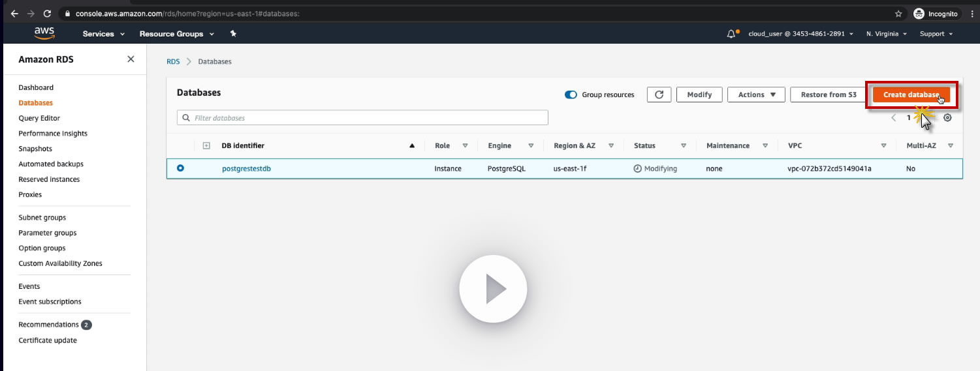
Task: Open Subnet groups
Action: 42,218
